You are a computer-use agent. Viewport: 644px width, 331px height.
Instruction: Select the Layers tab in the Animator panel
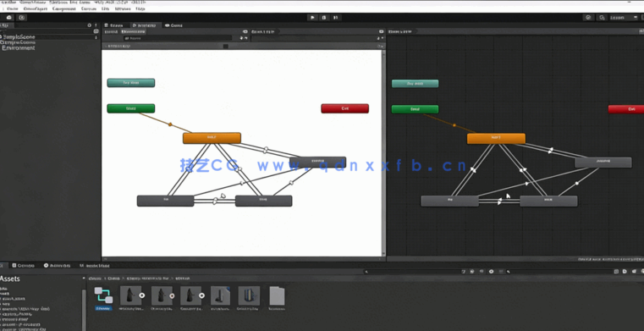coord(112,31)
